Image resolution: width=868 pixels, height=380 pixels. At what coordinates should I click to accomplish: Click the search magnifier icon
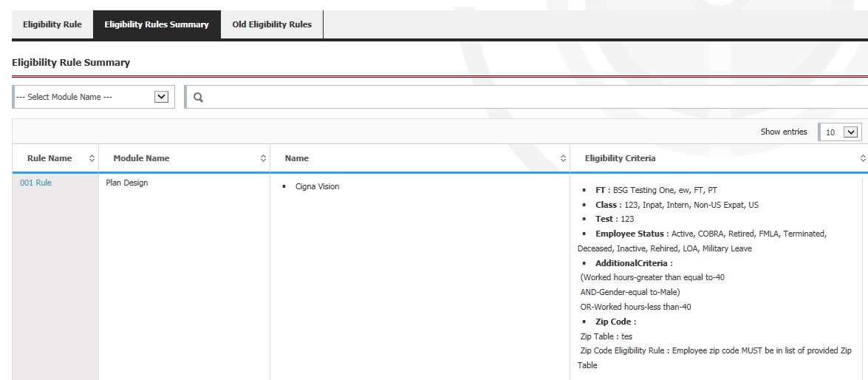[198, 98]
